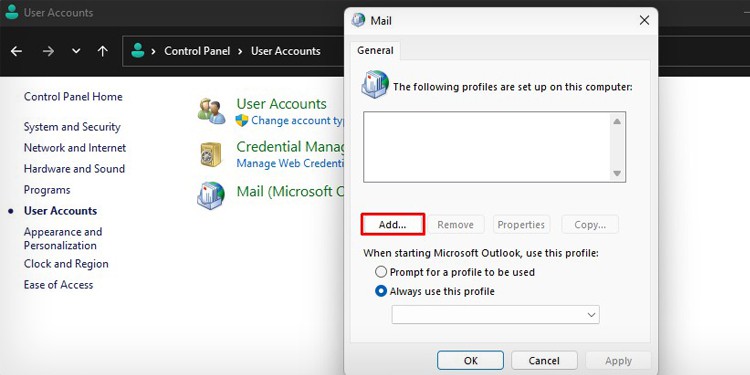Open Programs category in sidebar

coord(47,190)
